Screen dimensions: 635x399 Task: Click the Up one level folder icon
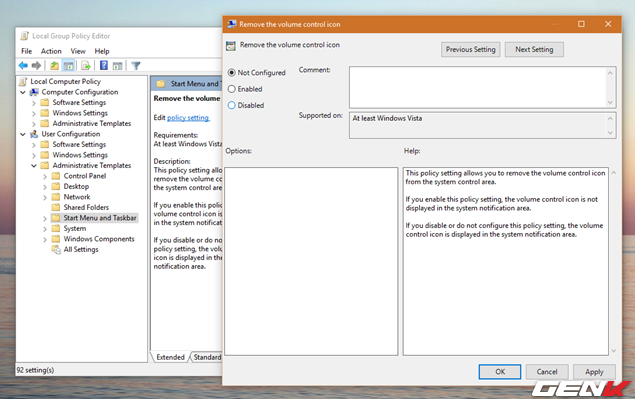[x=54, y=65]
